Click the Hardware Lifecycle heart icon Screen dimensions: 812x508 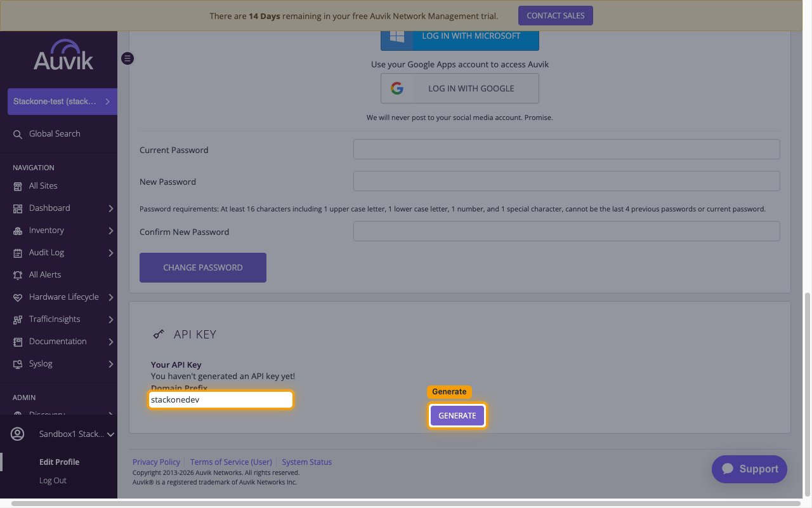coord(18,297)
